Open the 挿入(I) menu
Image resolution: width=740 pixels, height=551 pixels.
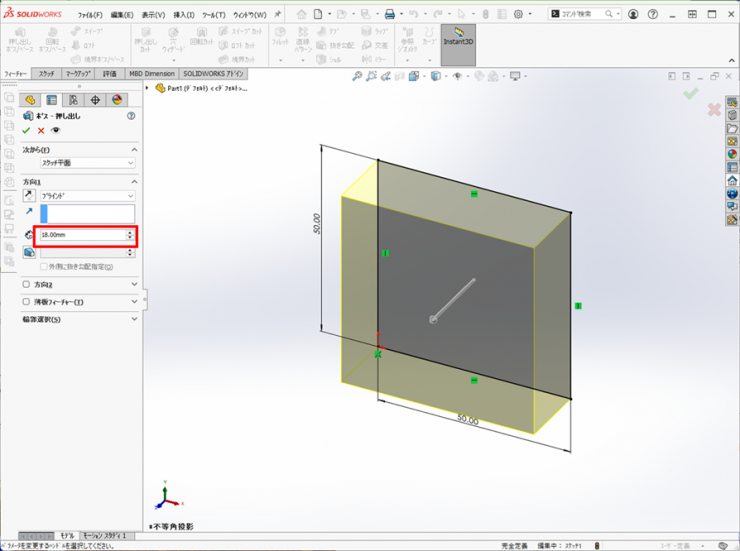coord(184,15)
